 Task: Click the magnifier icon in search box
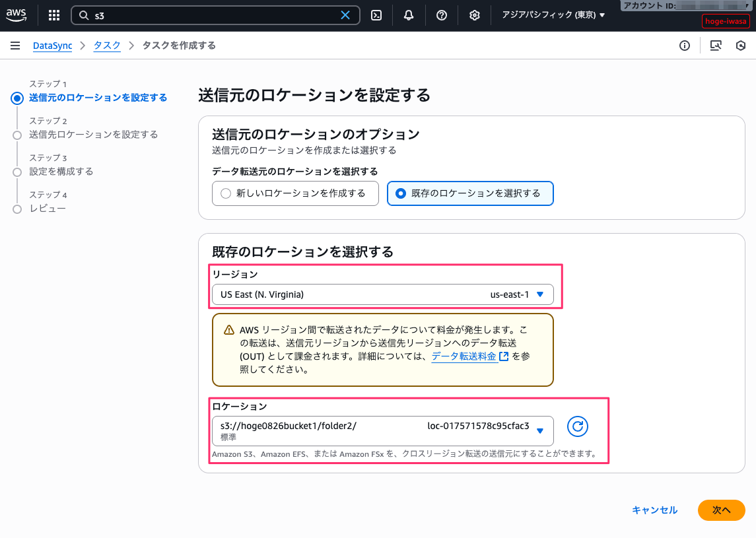tap(84, 15)
